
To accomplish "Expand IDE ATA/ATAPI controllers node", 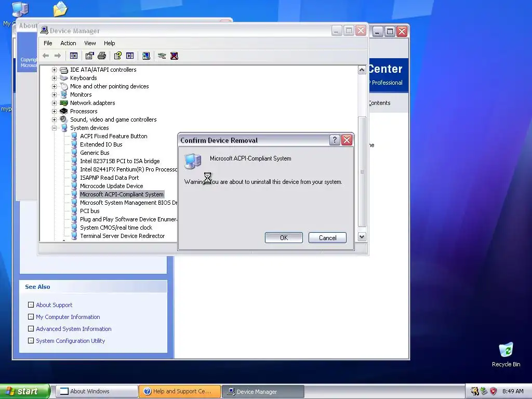I will click(x=54, y=70).
